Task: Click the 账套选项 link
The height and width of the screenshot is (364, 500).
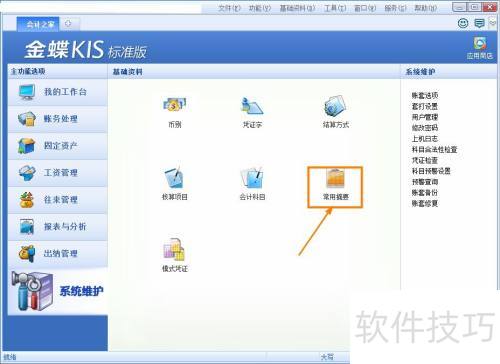Action: (x=425, y=96)
